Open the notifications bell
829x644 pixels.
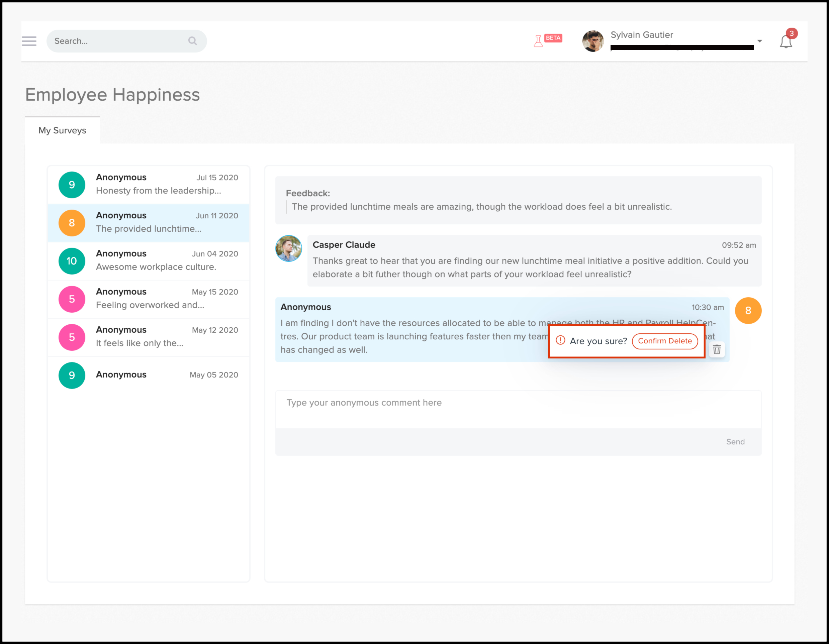click(x=786, y=41)
